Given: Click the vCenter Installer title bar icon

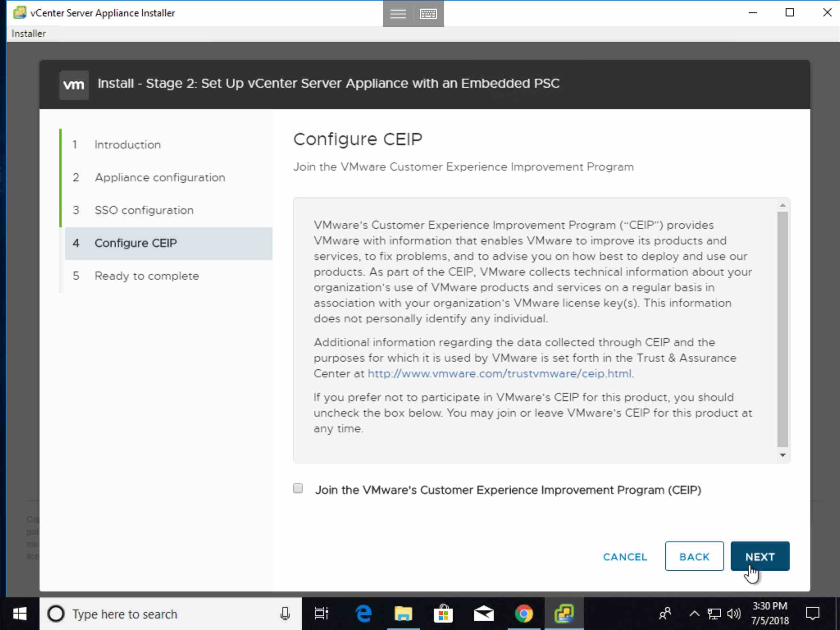Looking at the screenshot, I should pos(19,13).
